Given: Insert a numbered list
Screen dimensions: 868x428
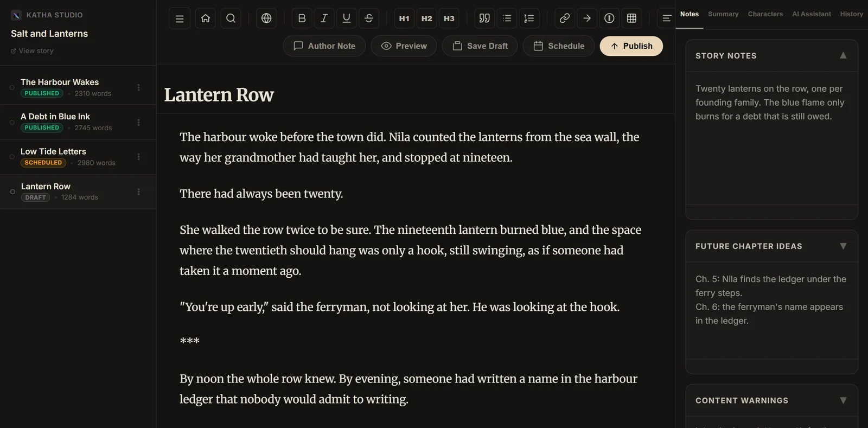Looking at the screenshot, I should click(529, 18).
